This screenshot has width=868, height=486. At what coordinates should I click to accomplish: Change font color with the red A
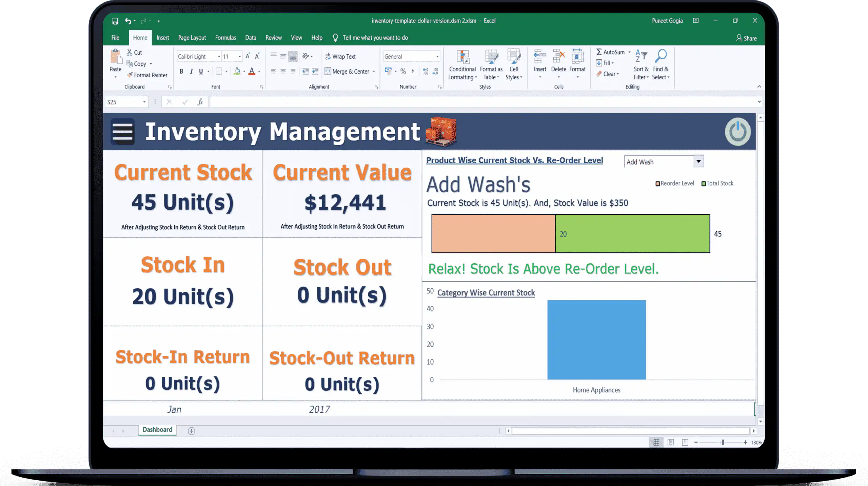252,71
